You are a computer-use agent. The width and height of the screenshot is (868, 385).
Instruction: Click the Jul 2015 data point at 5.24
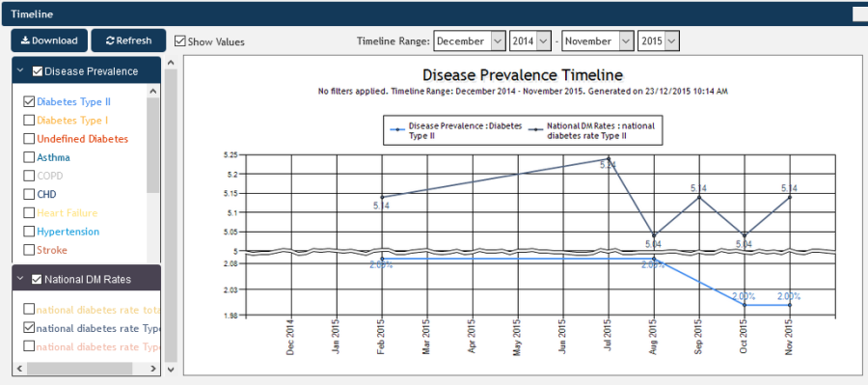click(x=609, y=159)
